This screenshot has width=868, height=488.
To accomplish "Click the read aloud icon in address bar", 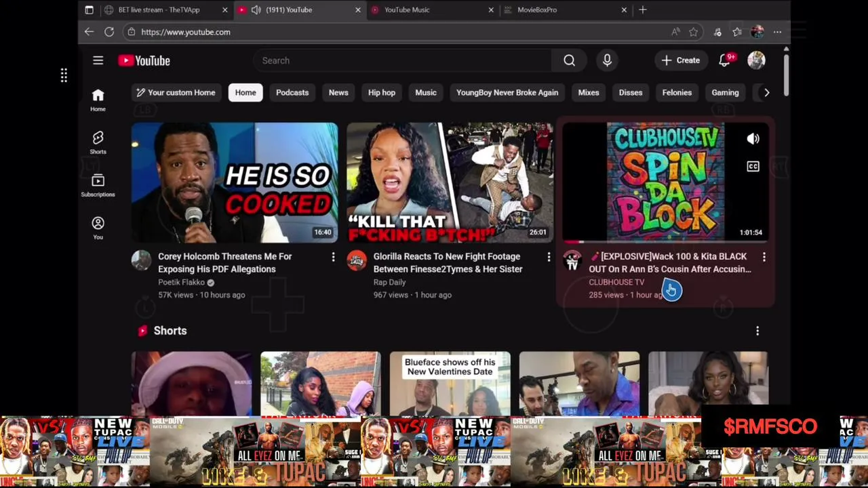I will (675, 32).
